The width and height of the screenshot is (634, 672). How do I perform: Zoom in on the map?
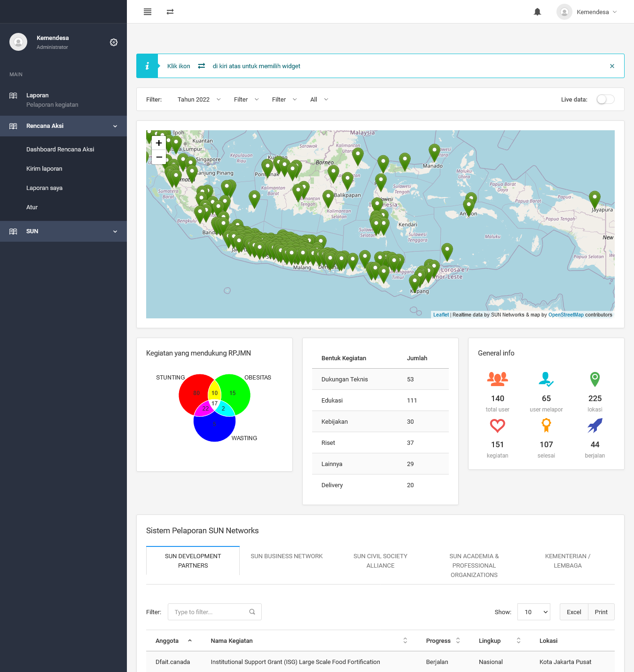[x=159, y=143]
